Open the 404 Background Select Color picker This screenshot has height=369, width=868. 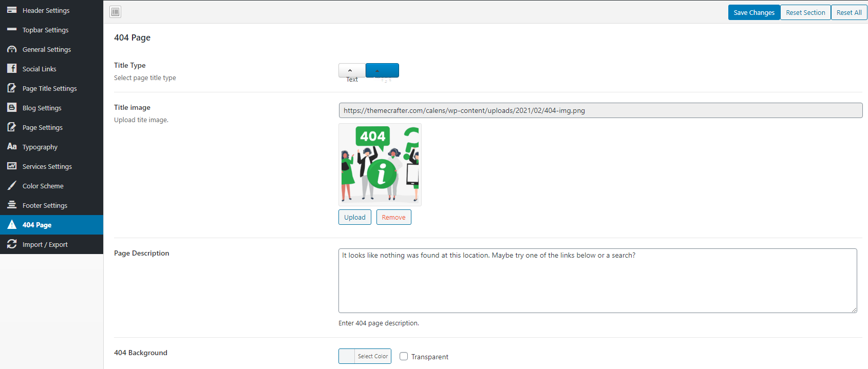pyautogui.click(x=365, y=356)
